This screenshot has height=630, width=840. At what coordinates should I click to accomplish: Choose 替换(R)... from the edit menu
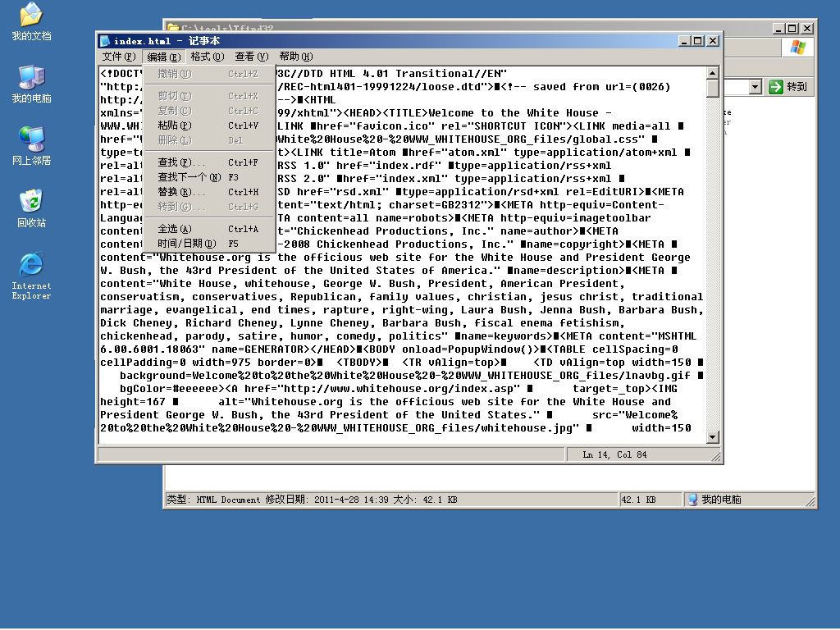click(x=209, y=192)
